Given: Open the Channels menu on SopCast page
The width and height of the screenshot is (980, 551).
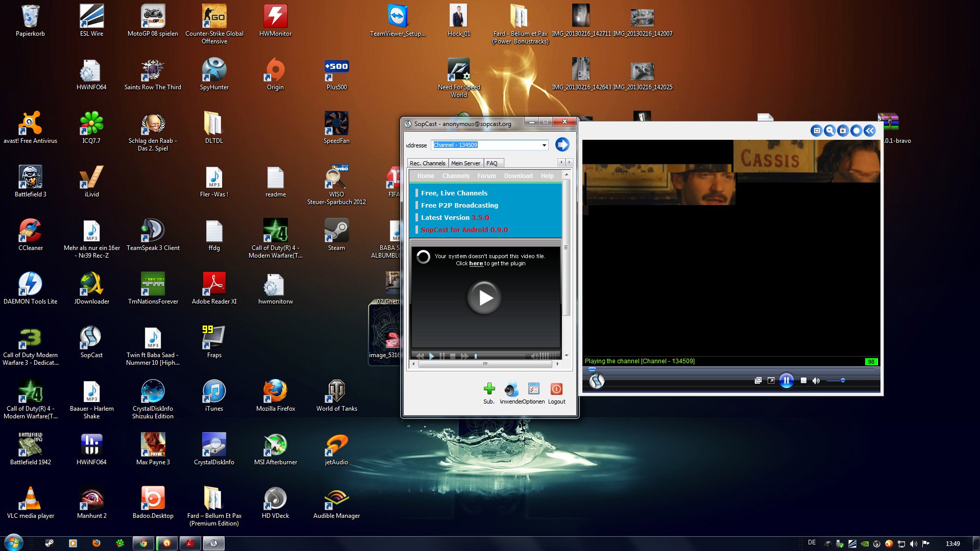Looking at the screenshot, I should click(455, 176).
